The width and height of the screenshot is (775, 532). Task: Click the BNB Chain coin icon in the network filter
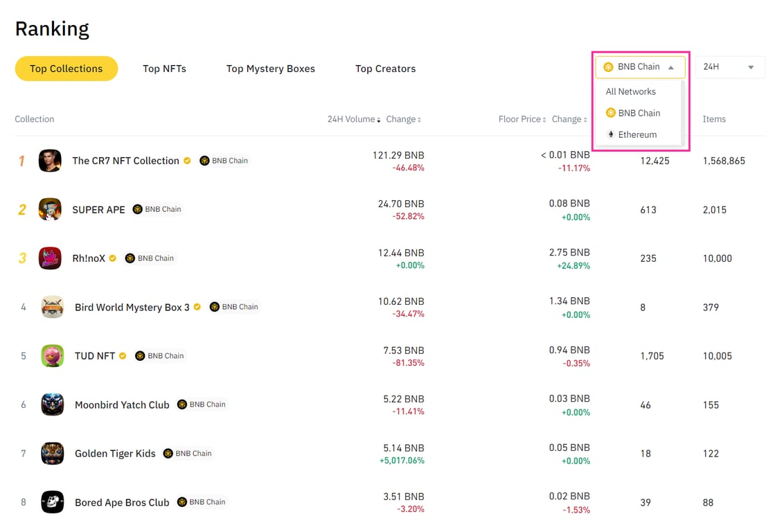coord(608,66)
